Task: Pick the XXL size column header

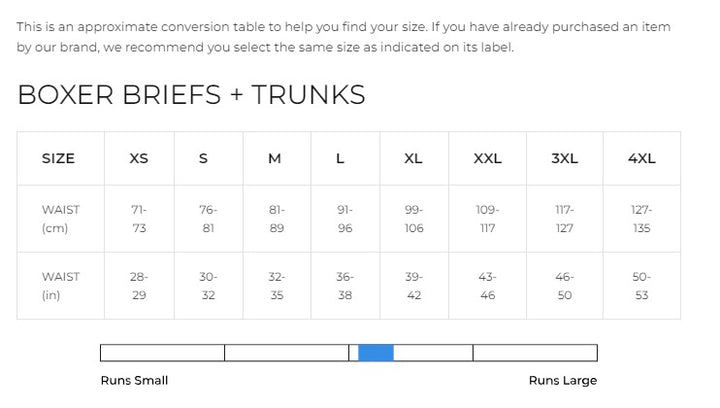Action: click(x=487, y=158)
